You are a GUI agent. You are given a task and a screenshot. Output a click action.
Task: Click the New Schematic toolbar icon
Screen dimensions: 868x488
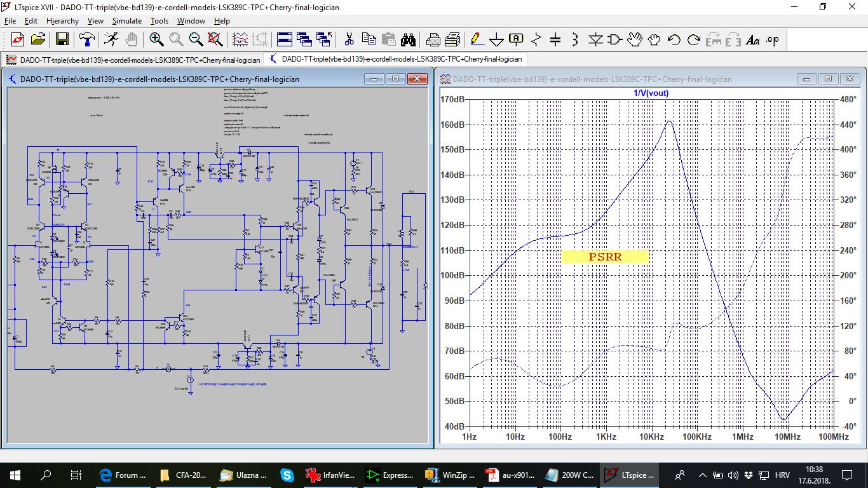(x=17, y=39)
